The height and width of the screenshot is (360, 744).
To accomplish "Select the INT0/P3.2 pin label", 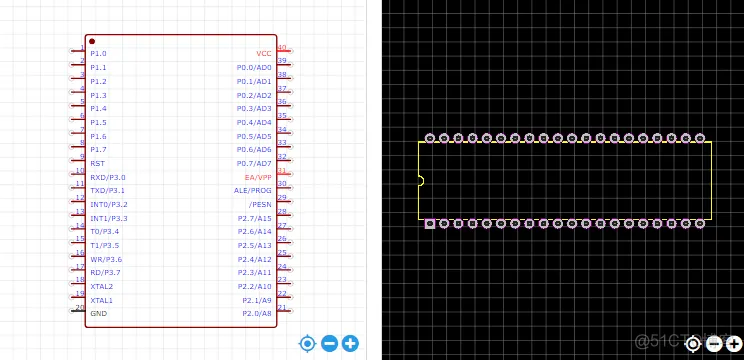I will tap(109, 204).
